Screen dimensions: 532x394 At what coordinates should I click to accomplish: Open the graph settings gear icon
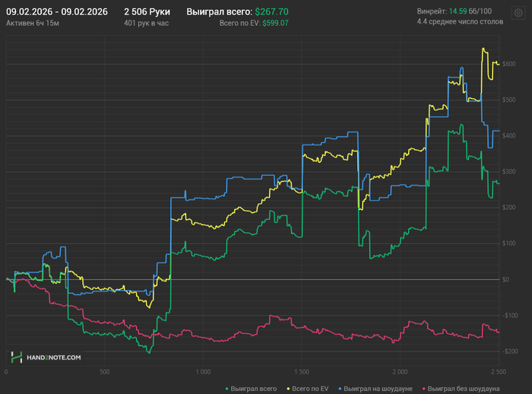[518, 13]
